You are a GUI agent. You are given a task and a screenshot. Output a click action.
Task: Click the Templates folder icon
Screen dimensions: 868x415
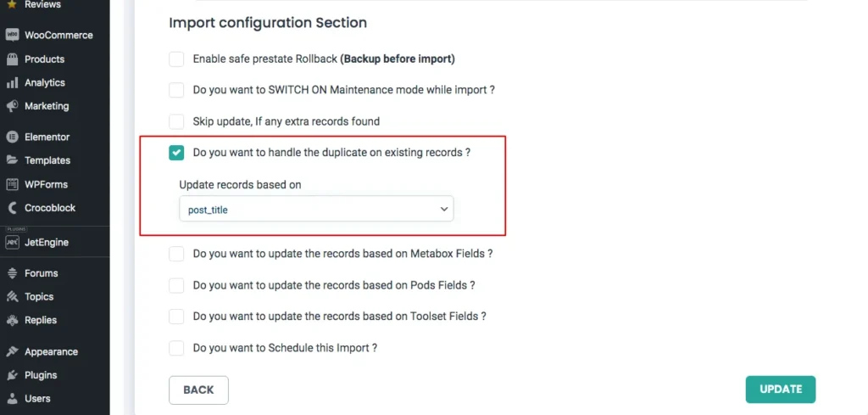tap(12, 160)
